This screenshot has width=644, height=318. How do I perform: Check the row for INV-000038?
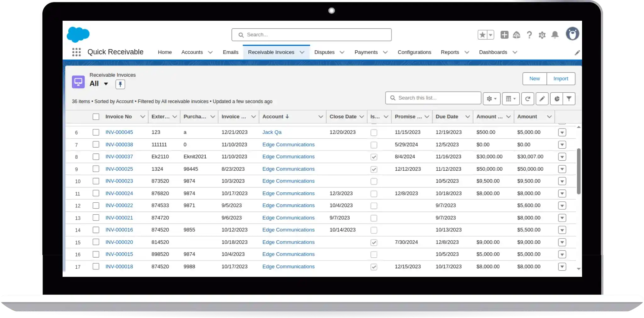[x=96, y=145]
